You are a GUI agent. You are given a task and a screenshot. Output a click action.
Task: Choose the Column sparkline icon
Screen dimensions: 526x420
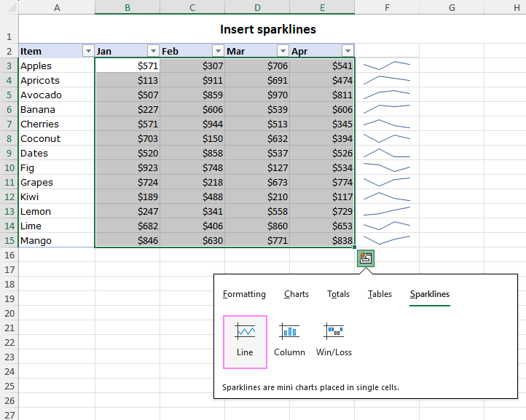pos(289,331)
